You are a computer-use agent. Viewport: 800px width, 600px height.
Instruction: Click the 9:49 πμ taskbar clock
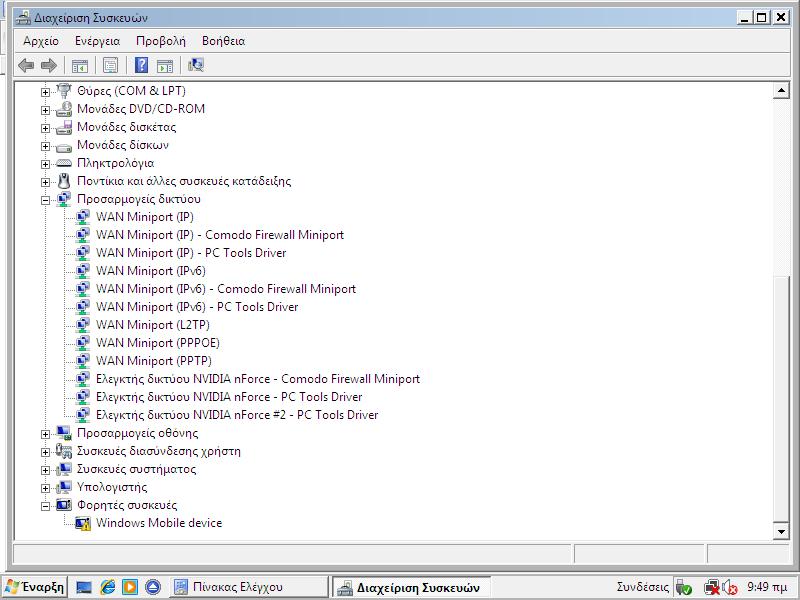(x=767, y=587)
